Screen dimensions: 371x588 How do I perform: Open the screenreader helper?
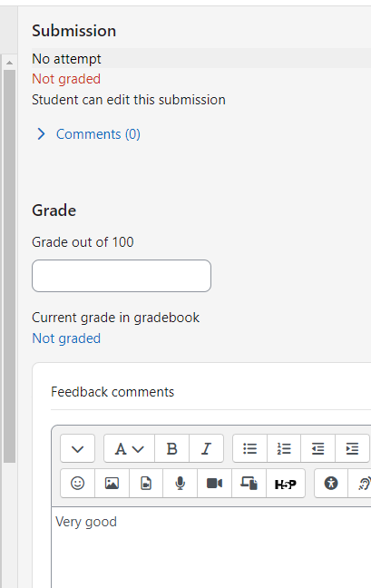click(x=361, y=484)
